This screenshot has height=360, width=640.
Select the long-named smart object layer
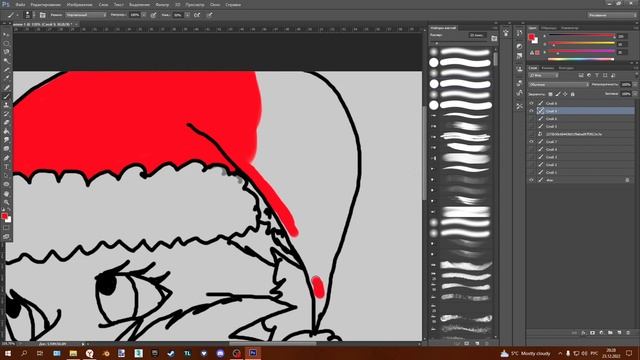tap(581, 134)
